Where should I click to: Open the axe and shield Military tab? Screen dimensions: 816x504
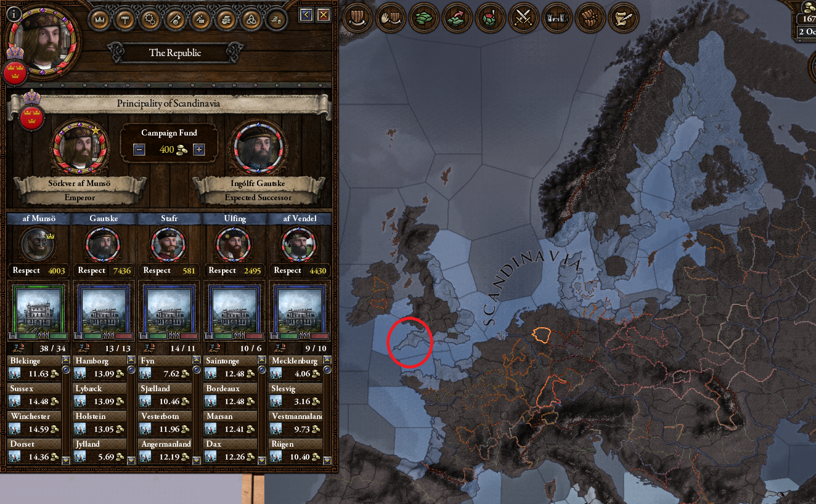(176, 20)
